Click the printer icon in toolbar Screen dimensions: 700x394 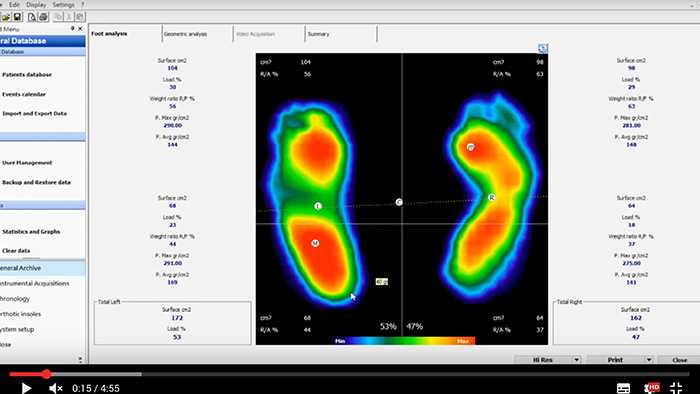43,17
